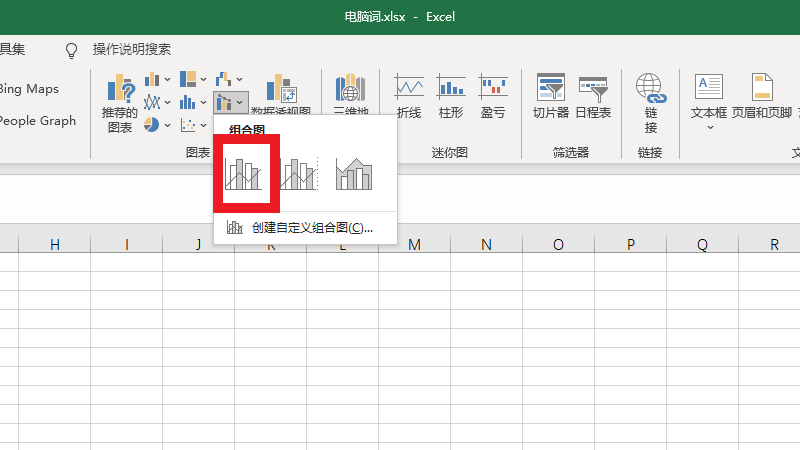Add a Timeline (日程表) filter

point(593,97)
